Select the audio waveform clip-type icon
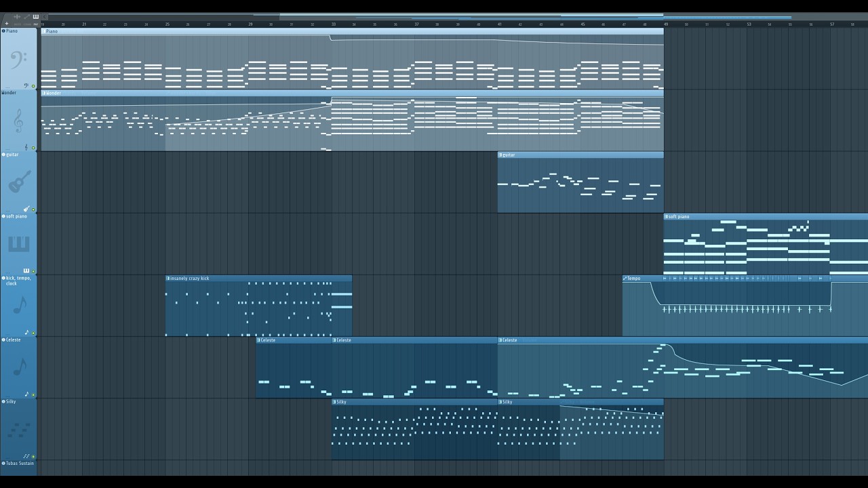868x488 pixels. coord(17,16)
